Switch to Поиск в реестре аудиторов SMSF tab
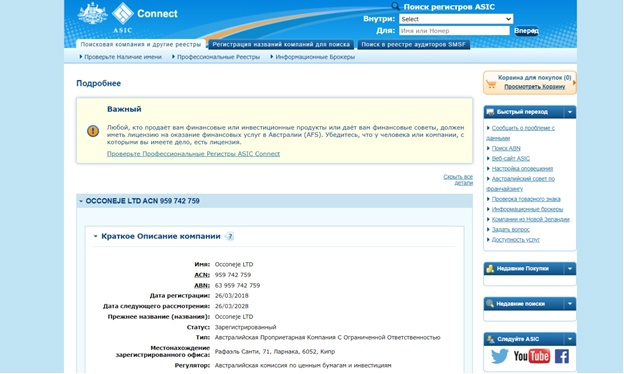Image resolution: width=624 pixels, height=374 pixels. tap(413, 44)
